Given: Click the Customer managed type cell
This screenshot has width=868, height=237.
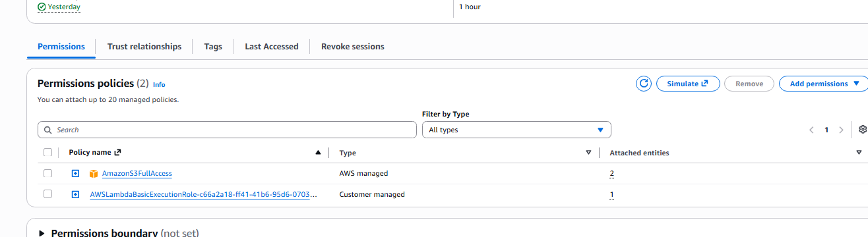Looking at the screenshot, I should pyautogui.click(x=372, y=195).
